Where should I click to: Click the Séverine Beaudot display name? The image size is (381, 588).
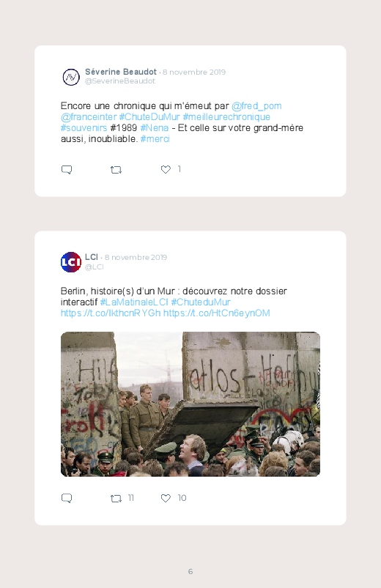(x=120, y=72)
